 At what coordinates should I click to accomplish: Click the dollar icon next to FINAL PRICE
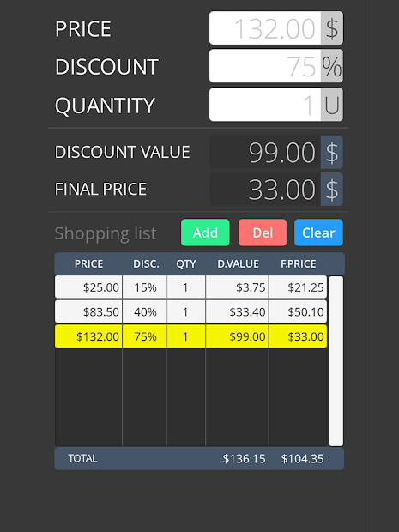tap(332, 189)
